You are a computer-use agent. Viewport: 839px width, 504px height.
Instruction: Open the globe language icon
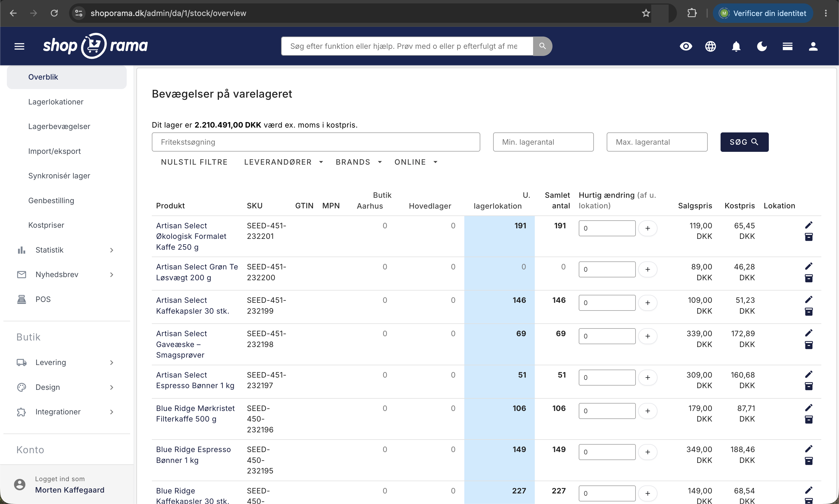(x=710, y=46)
